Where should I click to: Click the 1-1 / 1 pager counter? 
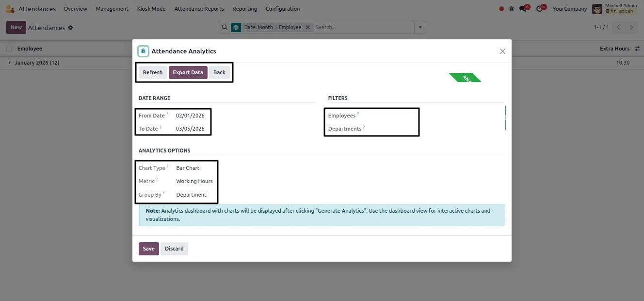coord(601,27)
